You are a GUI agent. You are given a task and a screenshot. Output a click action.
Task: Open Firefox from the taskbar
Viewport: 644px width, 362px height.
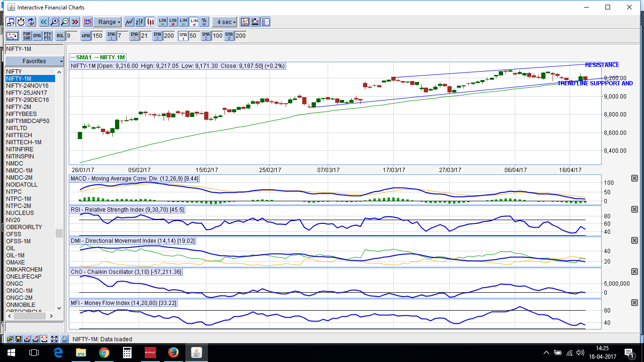click(x=173, y=353)
